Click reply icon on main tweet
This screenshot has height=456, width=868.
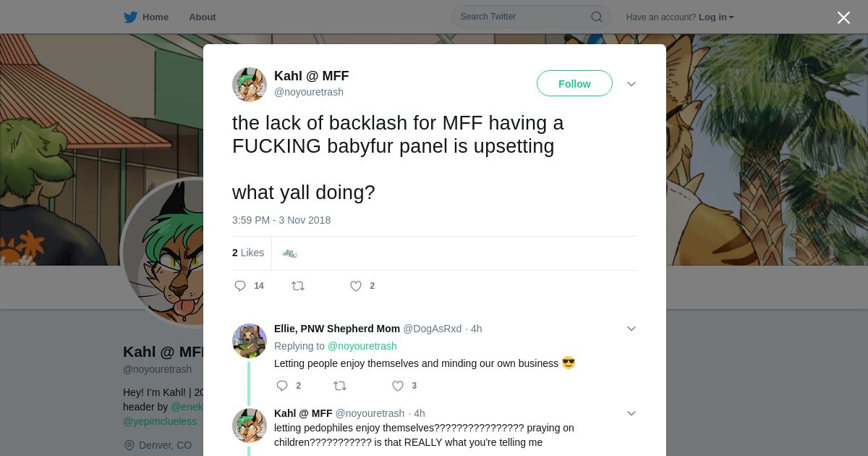241,286
